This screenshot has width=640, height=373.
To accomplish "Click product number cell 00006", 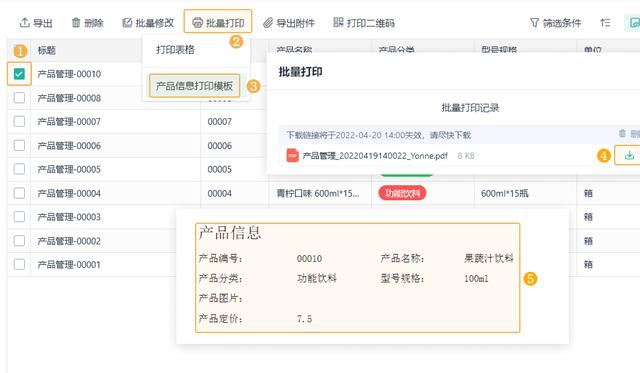I will coord(220,146).
